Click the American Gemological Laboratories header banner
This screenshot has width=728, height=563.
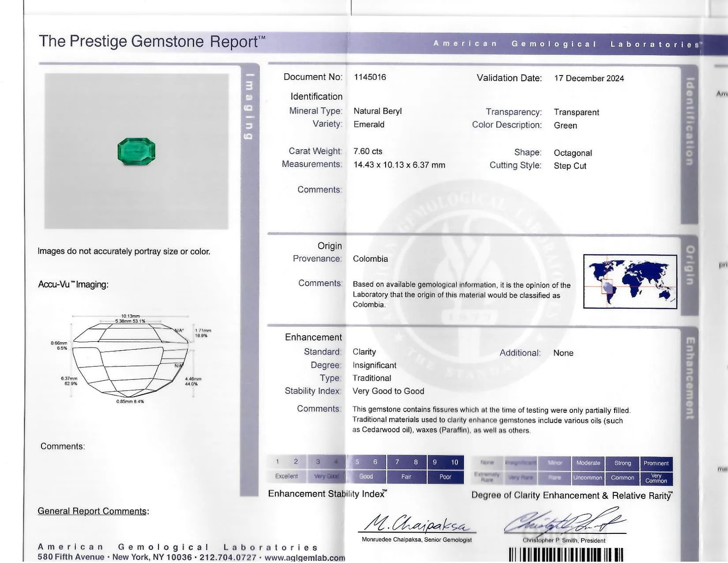[567, 44]
